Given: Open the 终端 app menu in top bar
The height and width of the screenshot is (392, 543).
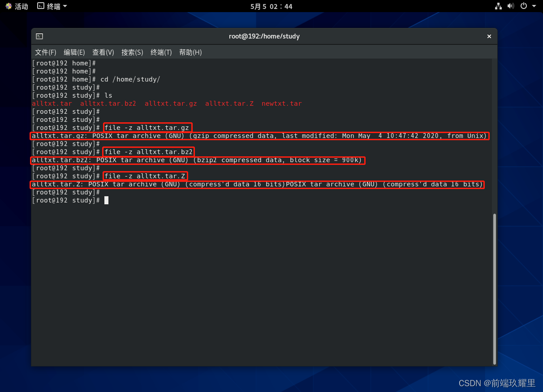Looking at the screenshot, I should (52, 6).
